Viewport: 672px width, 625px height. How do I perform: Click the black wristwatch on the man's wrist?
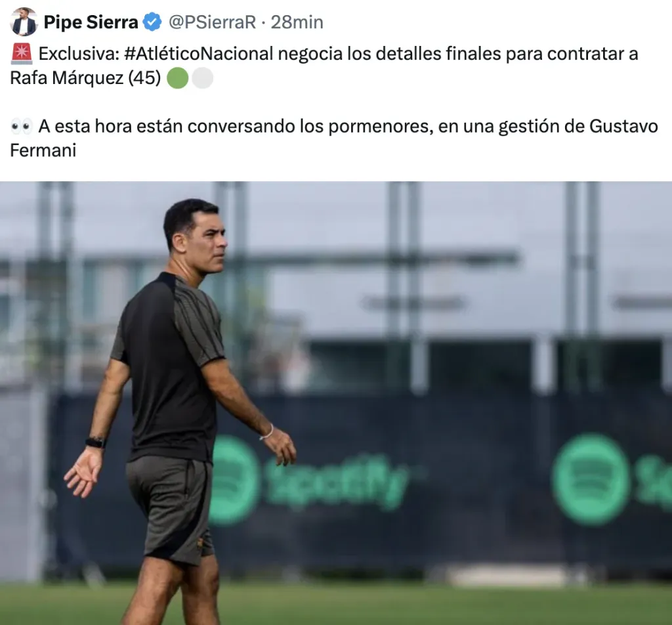(95, 442)
